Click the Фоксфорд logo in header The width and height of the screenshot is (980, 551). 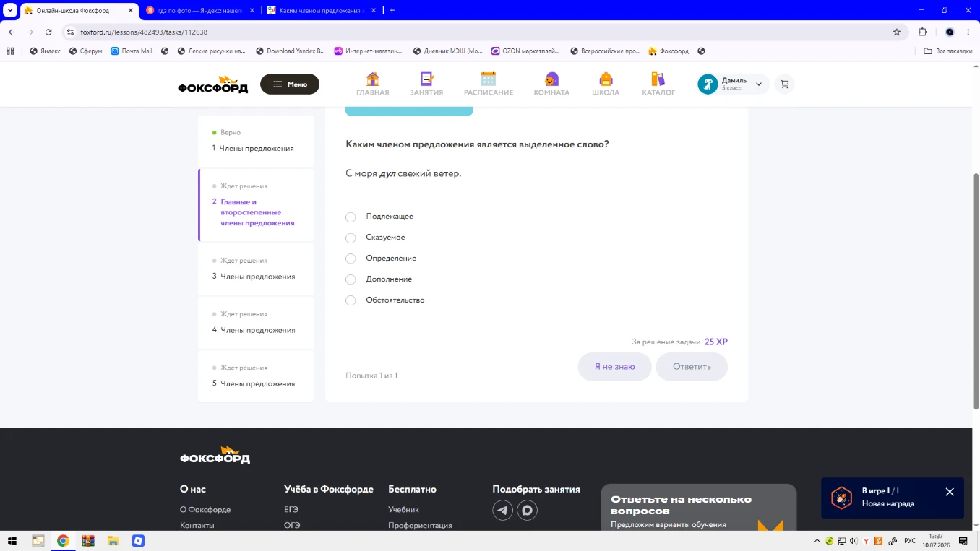click(x=213, y=84)
